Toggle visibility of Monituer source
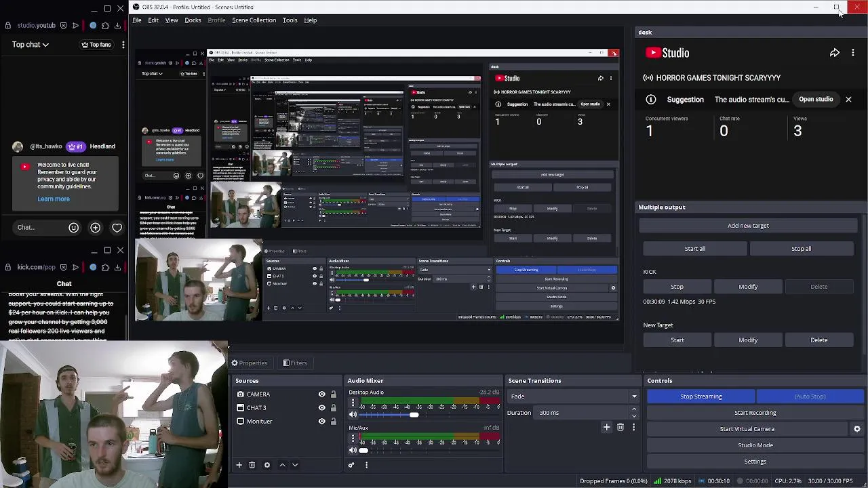This screenshot has width=868, height=488. pyautogui.click(x=321, y=422)
